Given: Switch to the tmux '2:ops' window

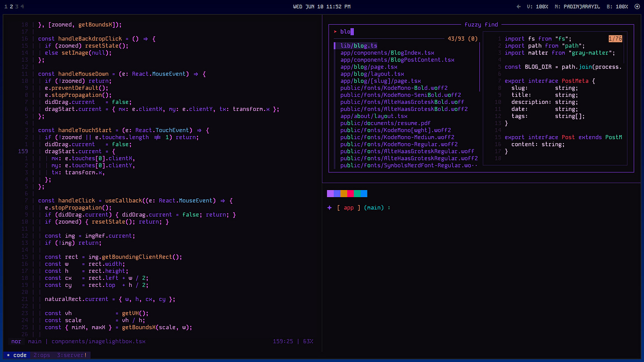Looking at the screenshot, I should coord(42,355).
